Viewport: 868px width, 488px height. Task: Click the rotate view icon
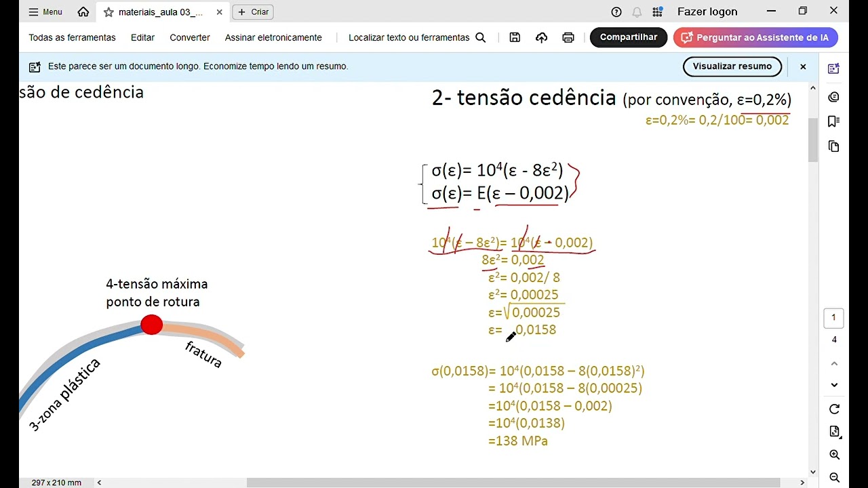pos(834,409)
